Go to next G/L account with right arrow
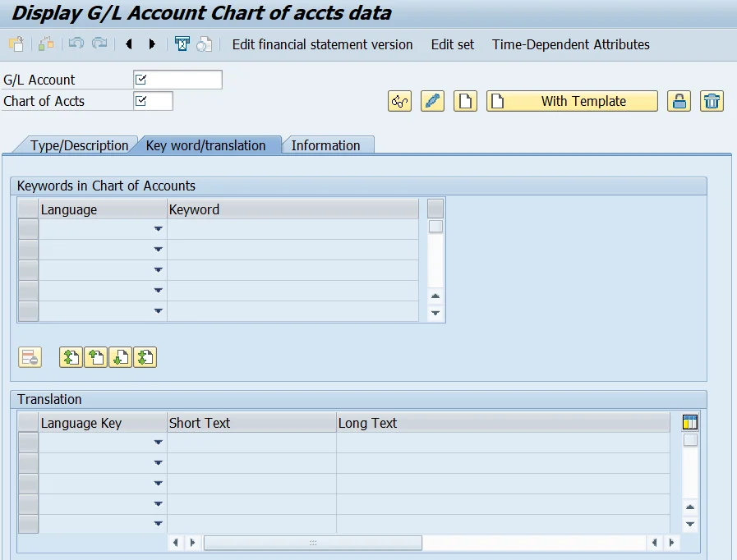This screenshot has width=737, height=560. click(152, 44)
